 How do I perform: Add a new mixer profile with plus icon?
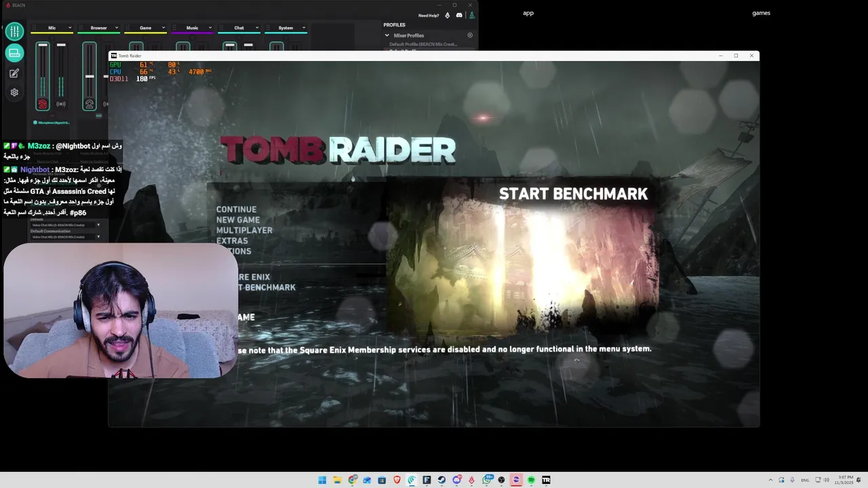click(470, 35)
